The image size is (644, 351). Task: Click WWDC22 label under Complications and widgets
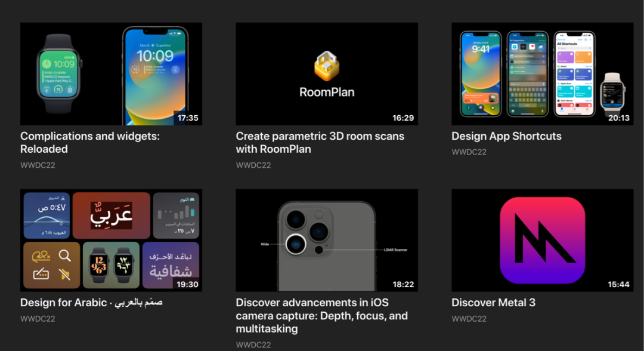(x=38, y=165)
